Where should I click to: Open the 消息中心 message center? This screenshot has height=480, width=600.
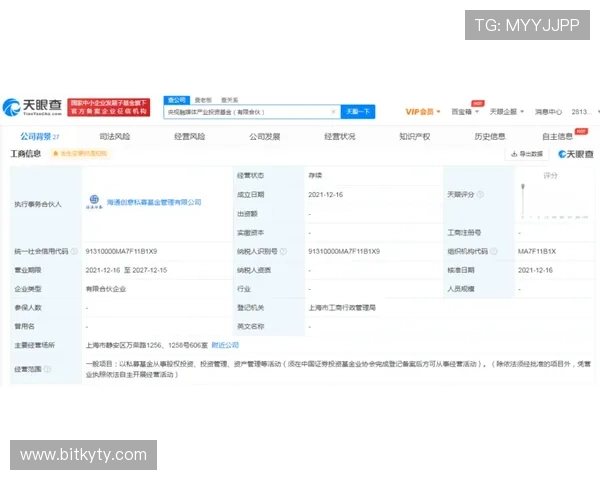point(548,112)
